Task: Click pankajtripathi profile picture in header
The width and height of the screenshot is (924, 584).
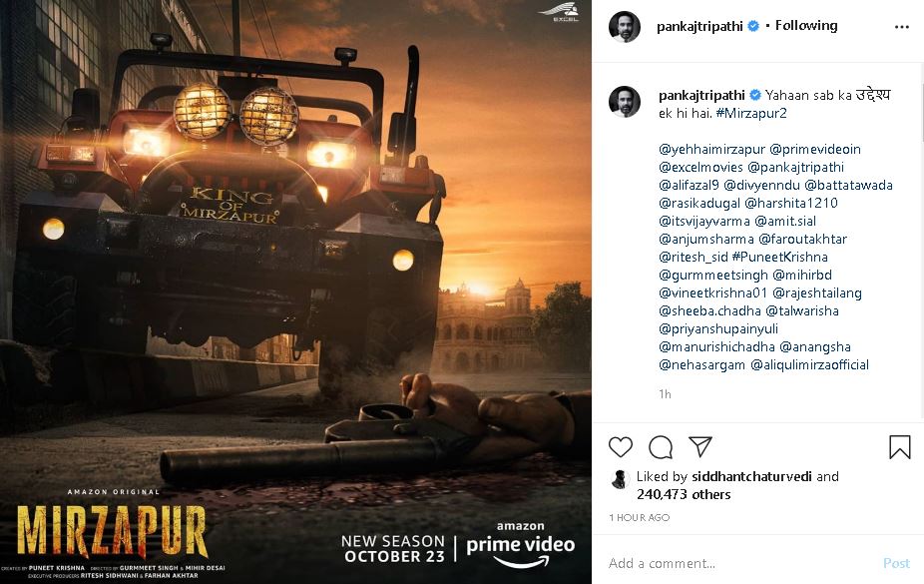Action: point(625,27)
